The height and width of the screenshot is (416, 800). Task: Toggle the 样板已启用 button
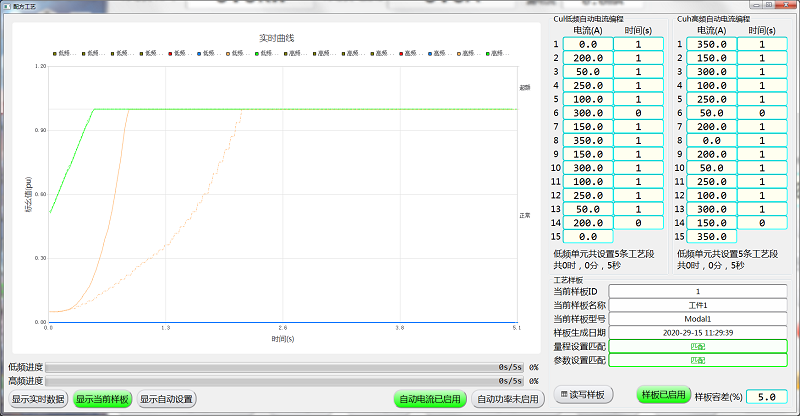(663, 395)
